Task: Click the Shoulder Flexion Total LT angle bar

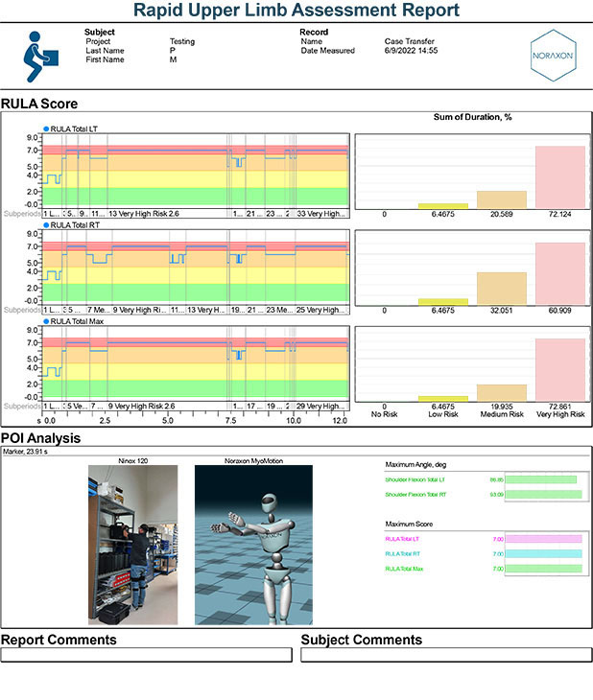Action: (541, 479)
